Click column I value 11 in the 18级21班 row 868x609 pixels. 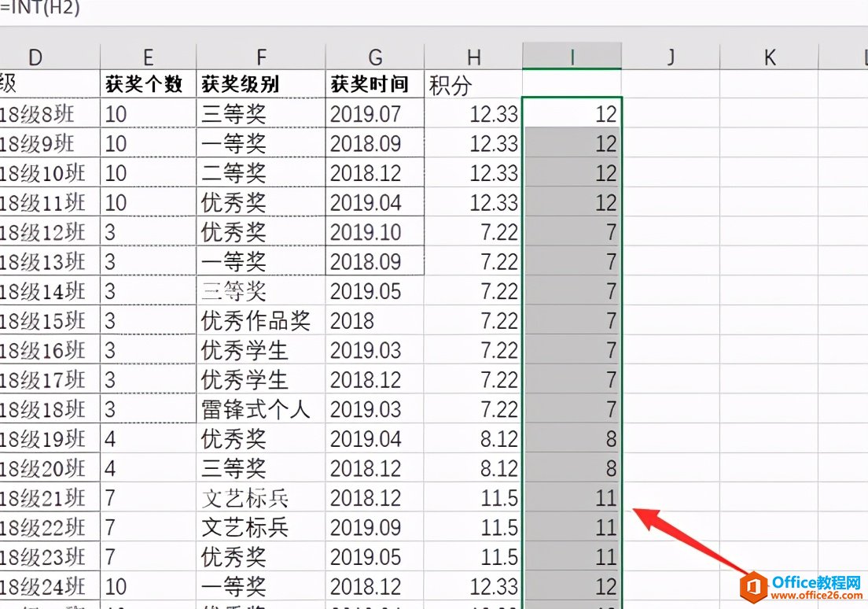572,497
